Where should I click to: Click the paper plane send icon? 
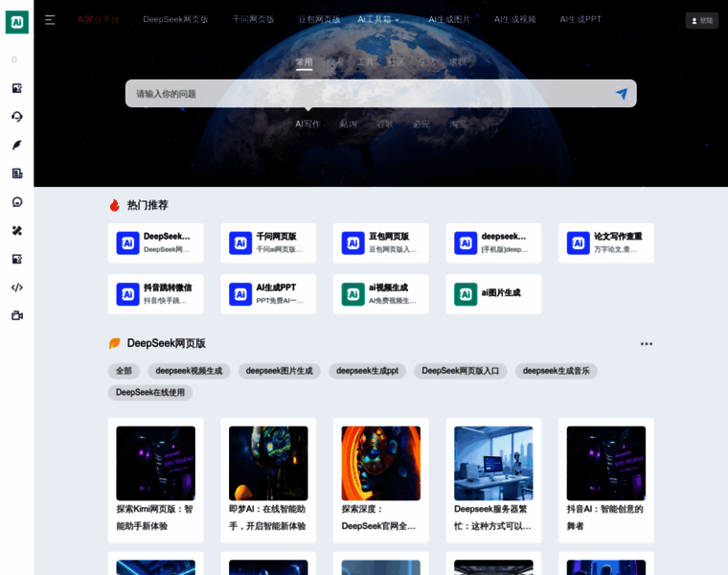(622, 93)
